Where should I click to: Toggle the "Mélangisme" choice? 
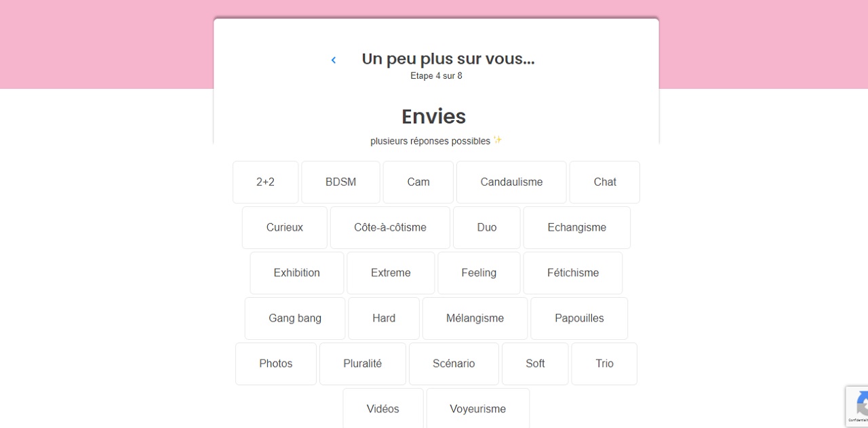click(x=475, y=318)
